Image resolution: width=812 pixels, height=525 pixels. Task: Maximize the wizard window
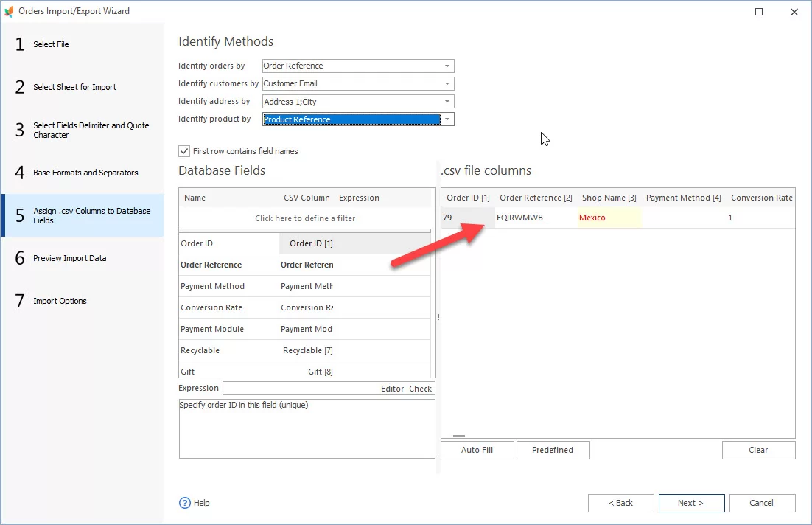click(759, 12)
